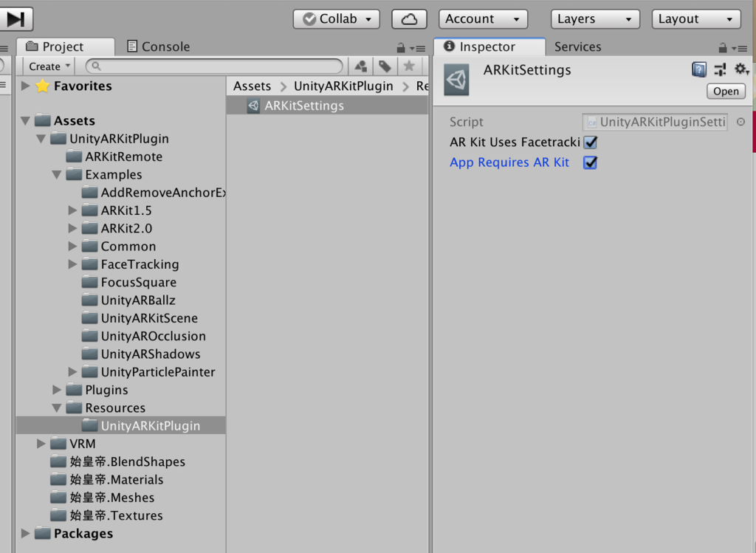Click the Step playback button
This screenshot has width=756, height=553.
(x=16, y=19)
